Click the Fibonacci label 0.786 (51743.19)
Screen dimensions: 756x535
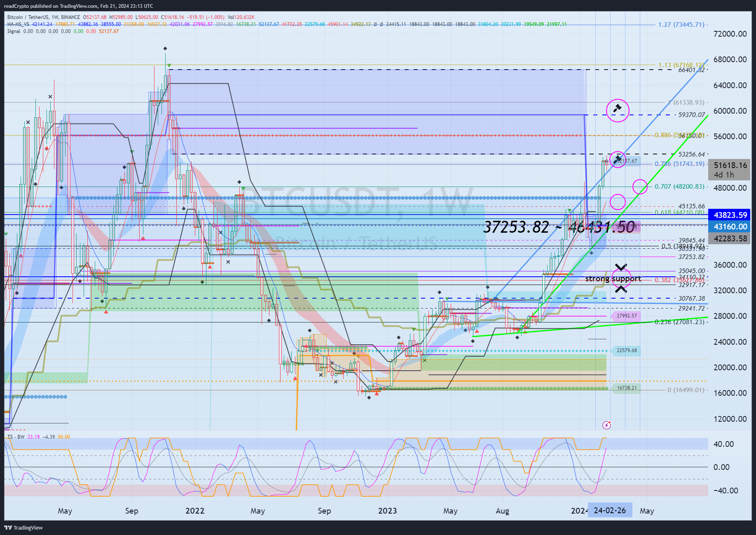pos(679,164)
